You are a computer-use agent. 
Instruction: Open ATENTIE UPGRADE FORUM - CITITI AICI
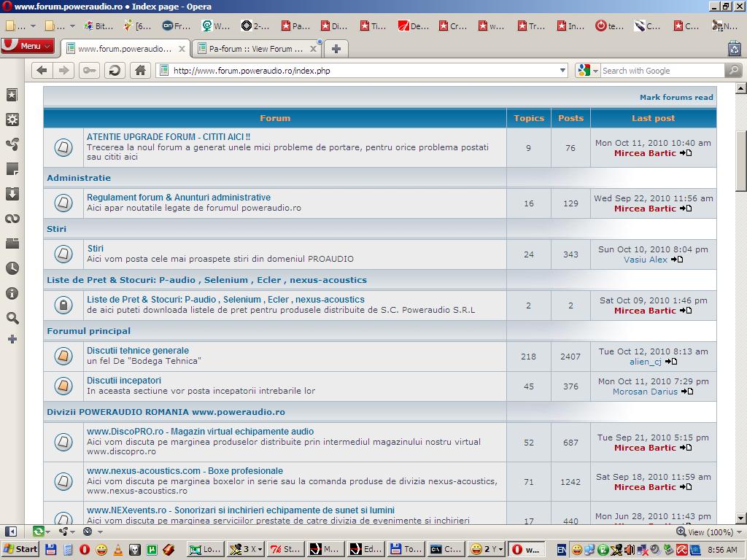click(x=169, y=136)
